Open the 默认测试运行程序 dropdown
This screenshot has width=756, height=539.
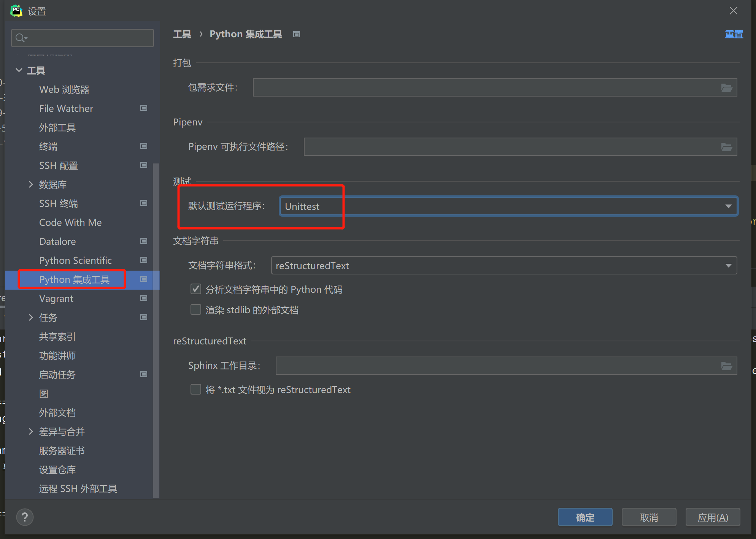point(728,206)
